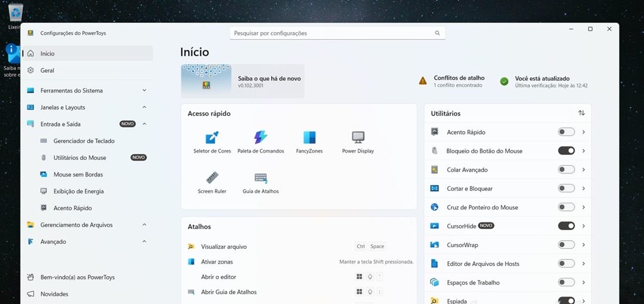
Task: Click the Cruz de Ponteiro do Mouse icon
Action: point(434,207)
